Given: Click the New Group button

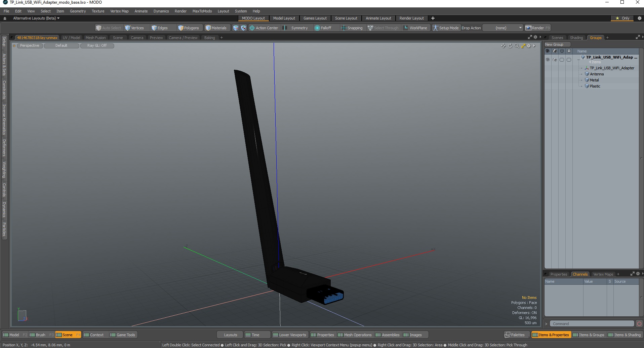Looking at the screenshot, I should [557, 44].
